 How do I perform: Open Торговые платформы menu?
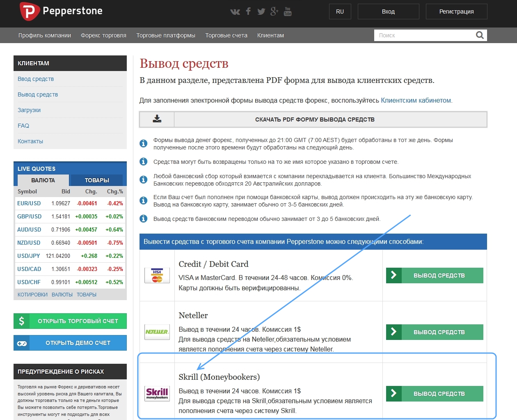(x=166, y=35)
